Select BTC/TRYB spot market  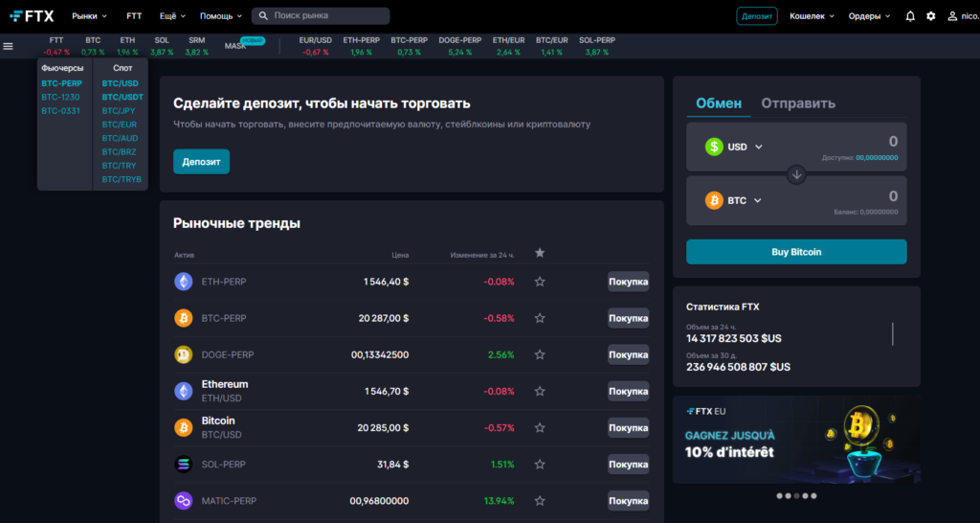[122, 179]
